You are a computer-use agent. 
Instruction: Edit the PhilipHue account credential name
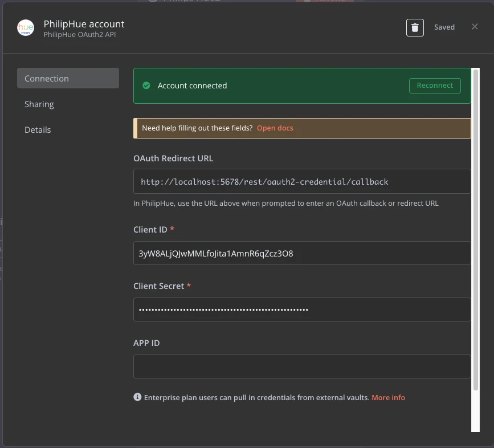[x=84, y=24]
